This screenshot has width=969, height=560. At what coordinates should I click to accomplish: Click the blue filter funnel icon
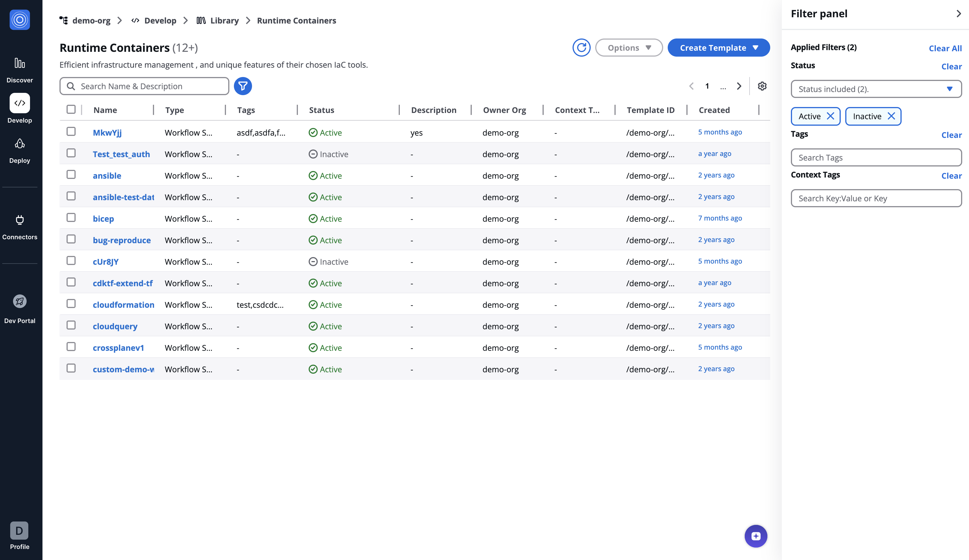(243, 86)
